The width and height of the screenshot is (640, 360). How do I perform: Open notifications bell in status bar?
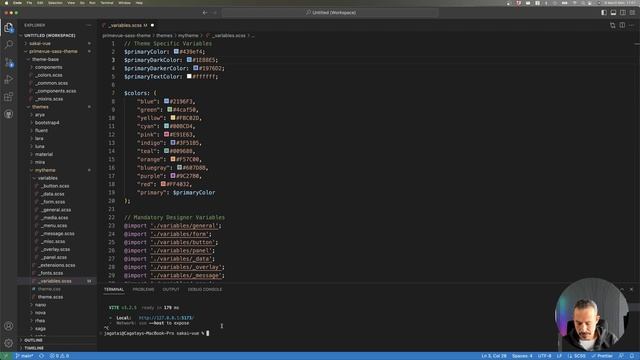(x=632, y=356)
